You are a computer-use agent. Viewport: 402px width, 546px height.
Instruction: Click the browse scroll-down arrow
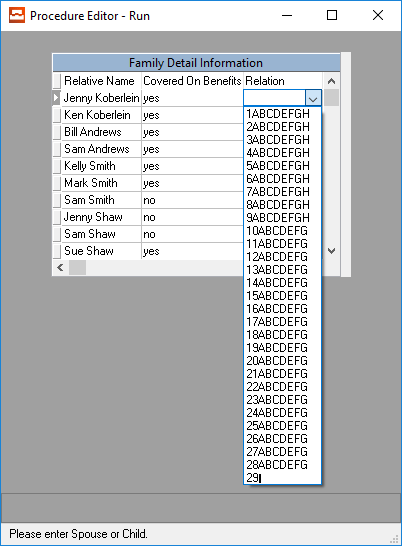click(x=331, y=251)
